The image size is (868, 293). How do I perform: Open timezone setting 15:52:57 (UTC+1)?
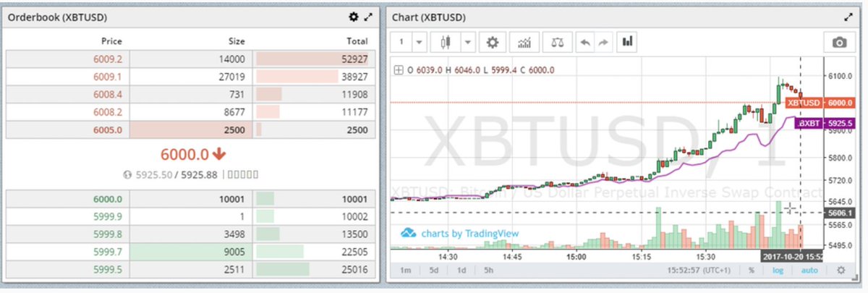(700, 271)
